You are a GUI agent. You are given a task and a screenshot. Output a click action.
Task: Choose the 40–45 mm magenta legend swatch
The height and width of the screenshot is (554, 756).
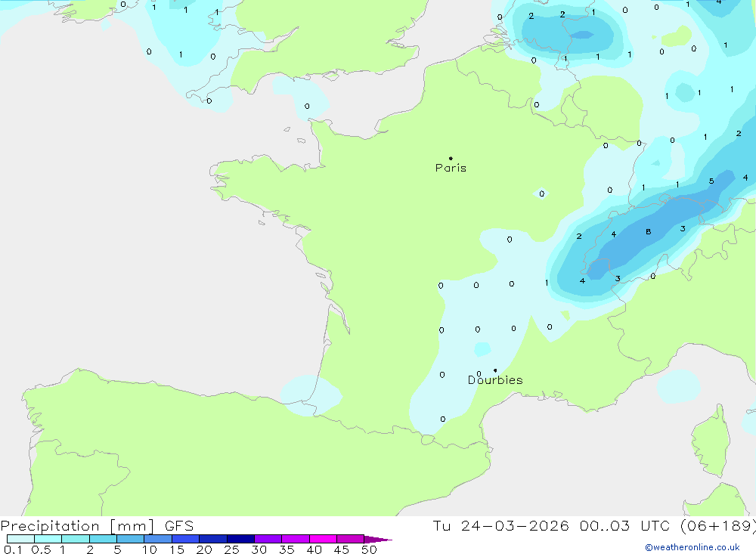[323, 539]
